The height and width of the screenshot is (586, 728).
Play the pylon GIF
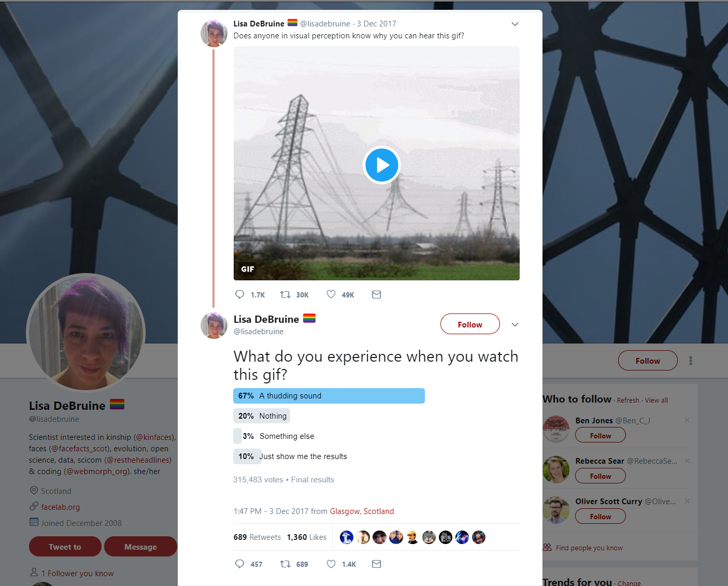click(382, 165)
